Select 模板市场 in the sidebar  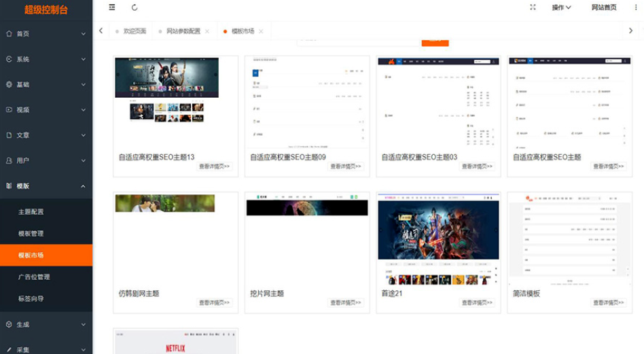point(46,255)
